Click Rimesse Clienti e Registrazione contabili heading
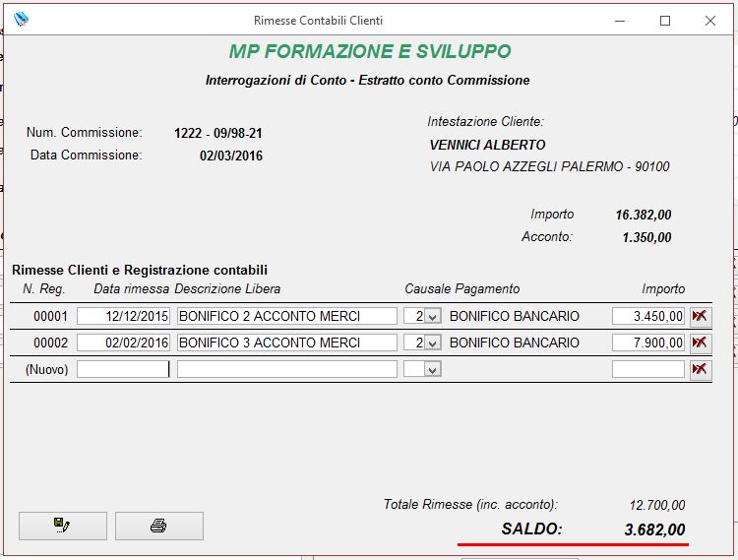This screenshot has width=738, height=560. 140,270
